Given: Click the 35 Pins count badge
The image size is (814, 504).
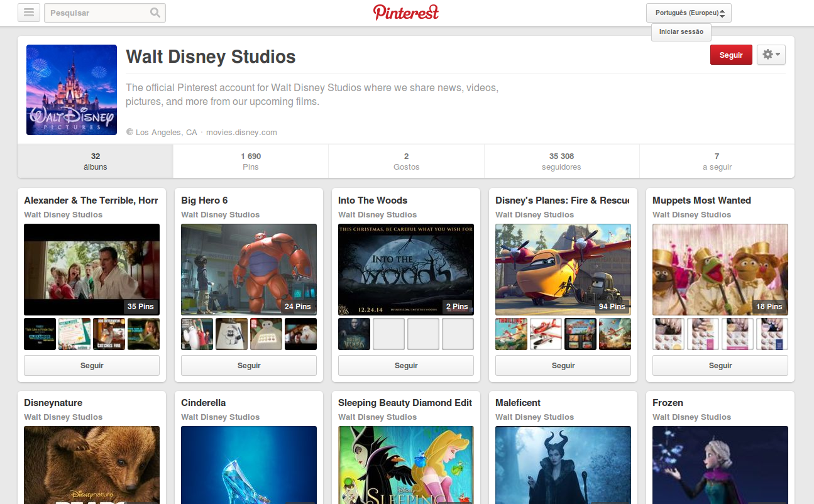Looking at the screenshot, I should click(140, 307).
